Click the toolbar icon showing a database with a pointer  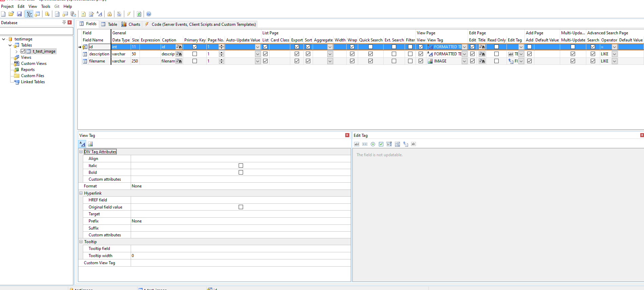click(47, 14)
